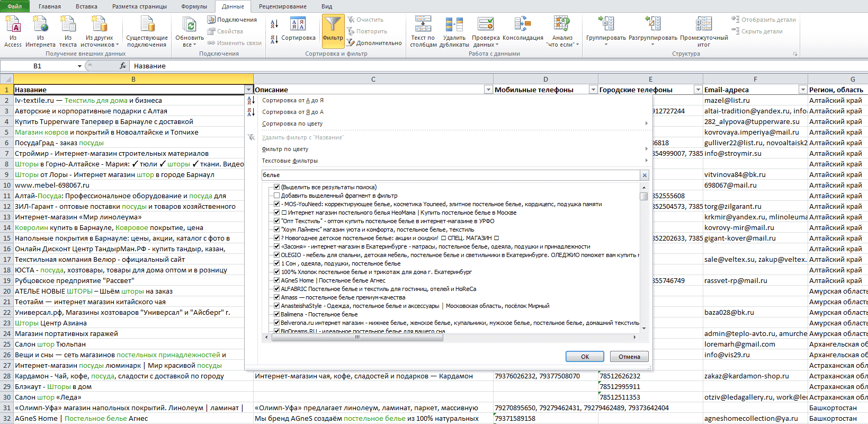
Task: Click the filter list vertical scrollbar thumb
Action: pyautogui.click(x=644, y=196)
